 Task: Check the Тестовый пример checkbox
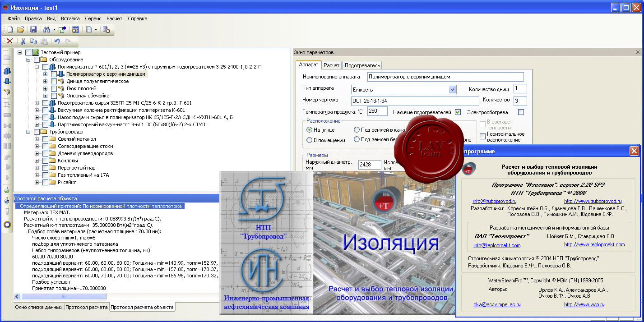point(28,52)
